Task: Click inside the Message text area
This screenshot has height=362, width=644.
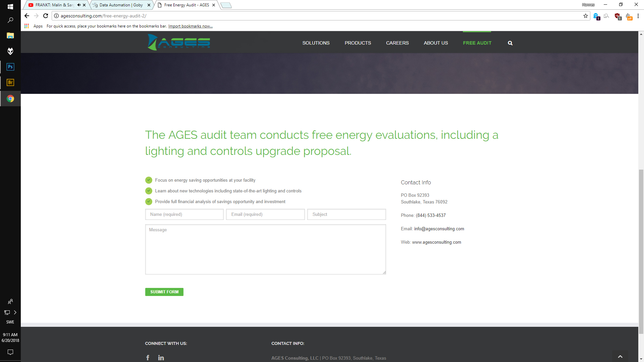Action: click(x=265, y=249)
